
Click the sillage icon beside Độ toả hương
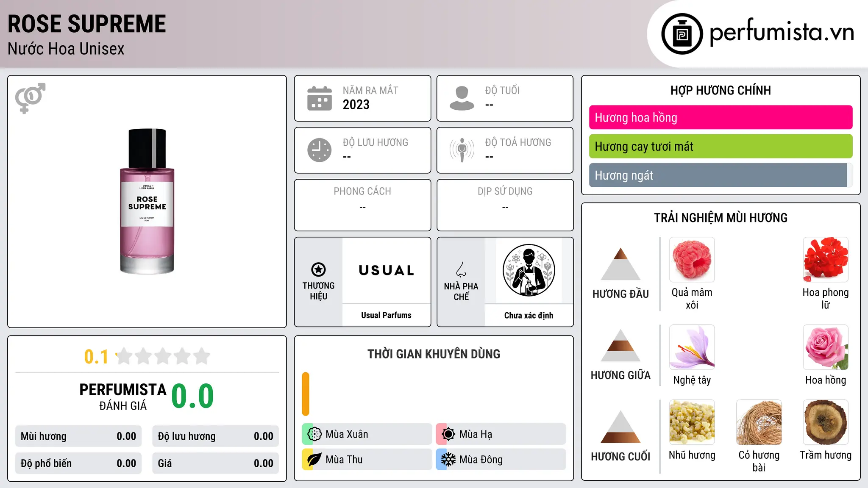pos(462,150)
